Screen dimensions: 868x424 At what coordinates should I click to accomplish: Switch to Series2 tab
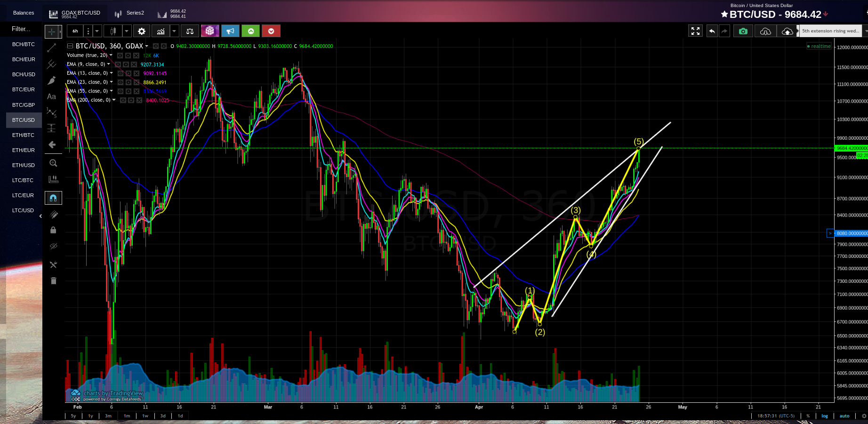[x=130, y=14]
